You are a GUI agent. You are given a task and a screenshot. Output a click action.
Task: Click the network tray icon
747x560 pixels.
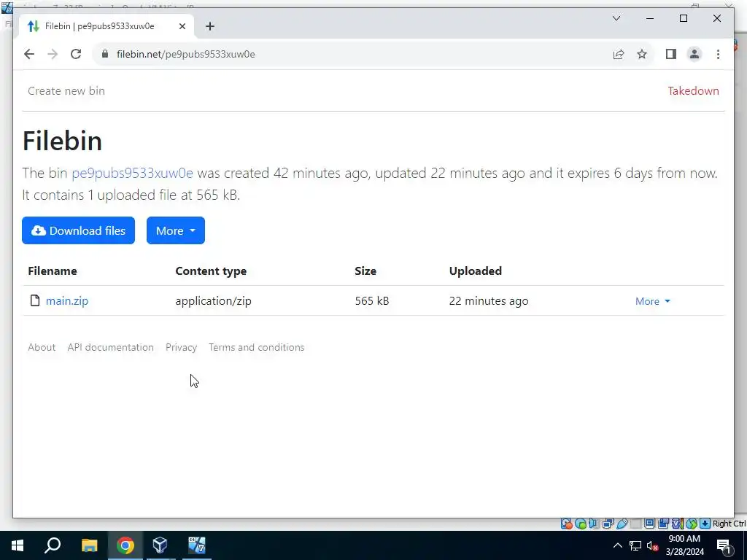[x=635, y=545]
